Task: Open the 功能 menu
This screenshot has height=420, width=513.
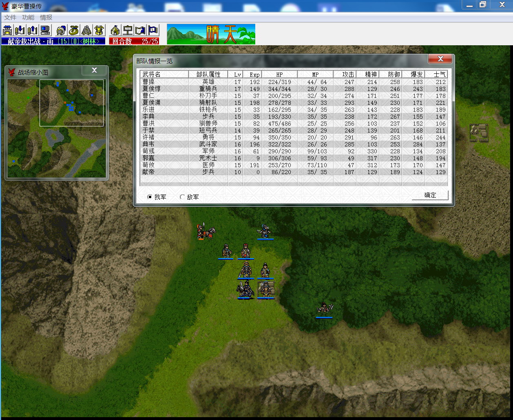Action: click(28, 18)
